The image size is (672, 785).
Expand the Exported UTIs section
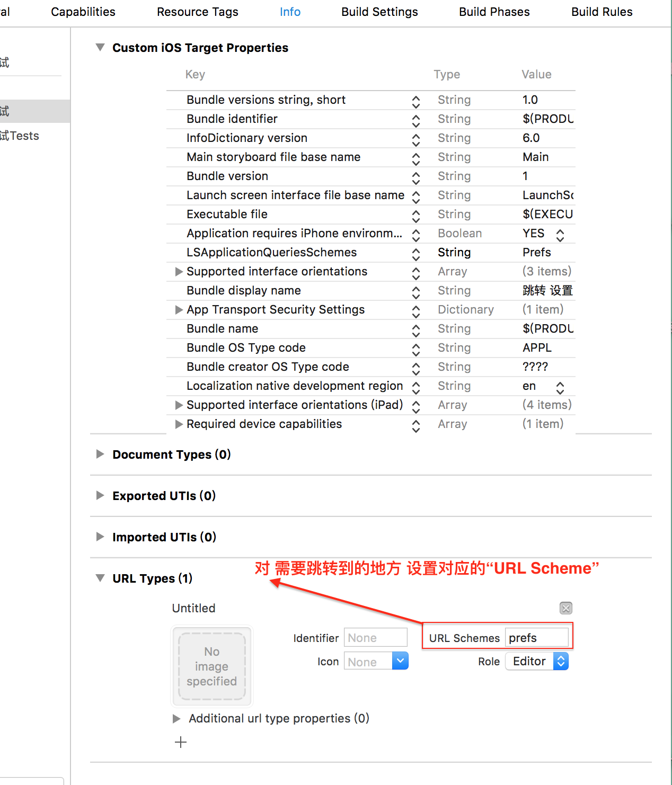point(100,495)
